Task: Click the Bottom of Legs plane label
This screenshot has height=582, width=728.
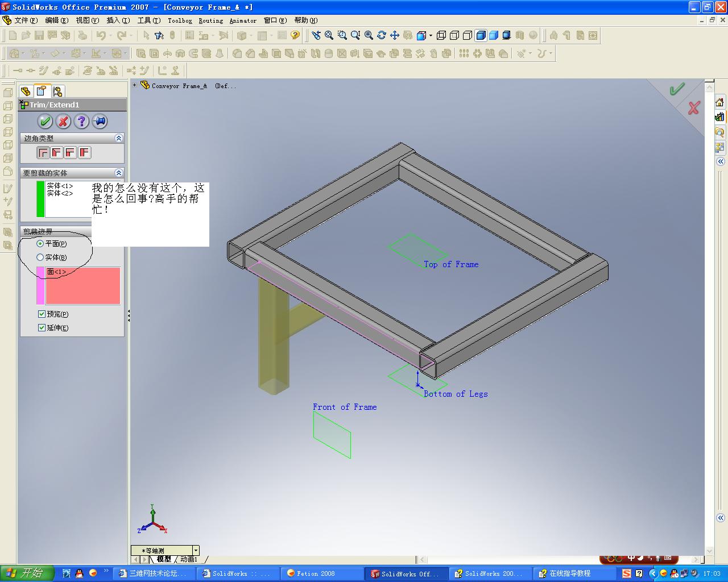Action: (456, 394)
